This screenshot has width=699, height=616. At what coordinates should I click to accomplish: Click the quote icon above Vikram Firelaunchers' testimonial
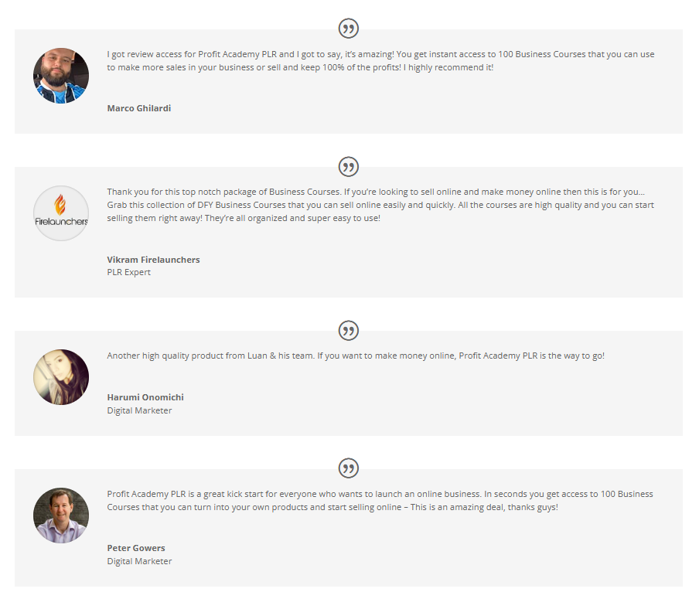(349, 167)
